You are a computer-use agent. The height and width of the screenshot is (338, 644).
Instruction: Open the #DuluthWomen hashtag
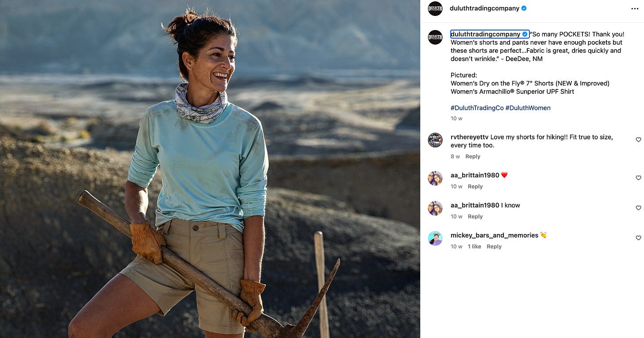click(528, 108)
